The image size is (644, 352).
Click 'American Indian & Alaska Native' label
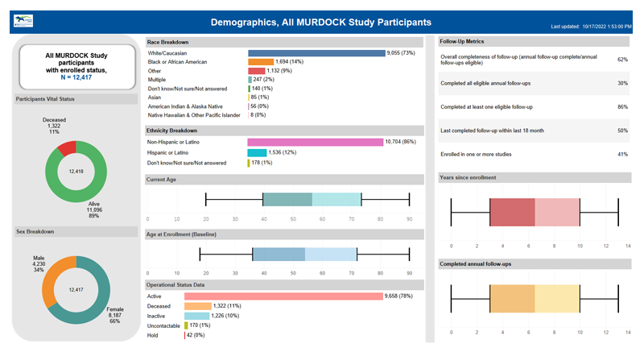185,106
